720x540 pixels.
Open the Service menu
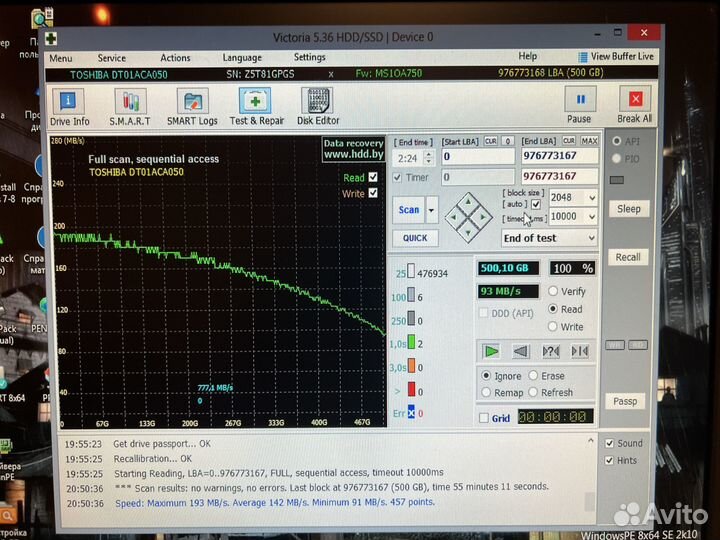(112, 58)
